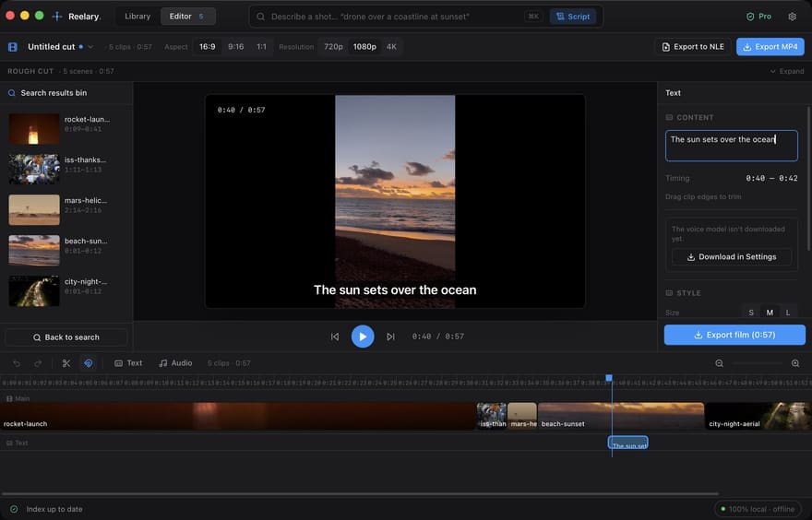Zoom in the timeline

(795, 363)
